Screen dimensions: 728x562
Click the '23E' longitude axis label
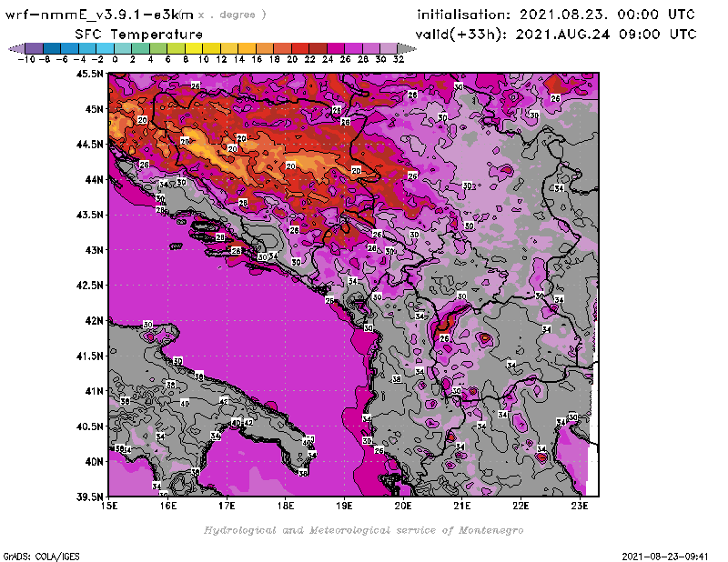pos(580,506)
